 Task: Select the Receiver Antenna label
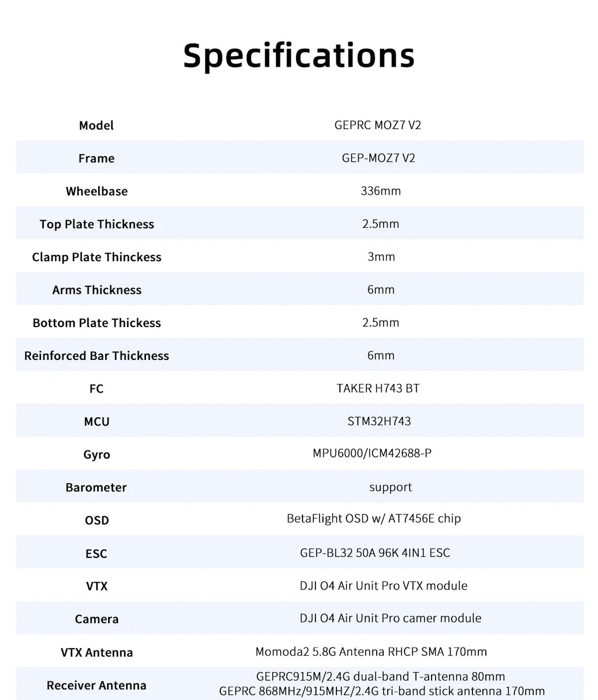click(96, 685)
